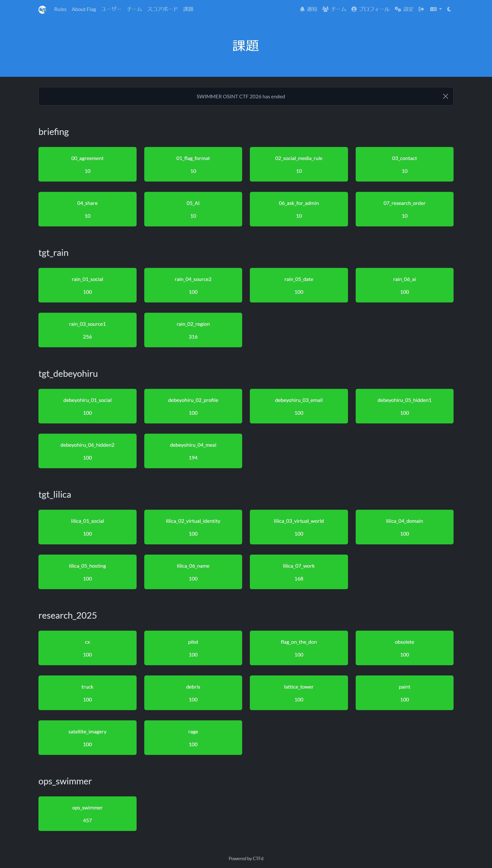Open the lilica_07_work challenge
Viewport: 492px width, 868px height.
click(x=299, y=572)
